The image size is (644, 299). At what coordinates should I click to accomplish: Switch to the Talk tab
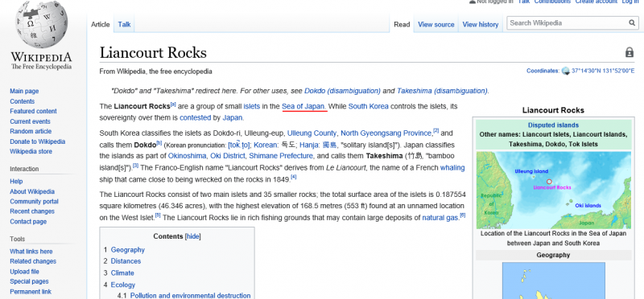(124, 25)
